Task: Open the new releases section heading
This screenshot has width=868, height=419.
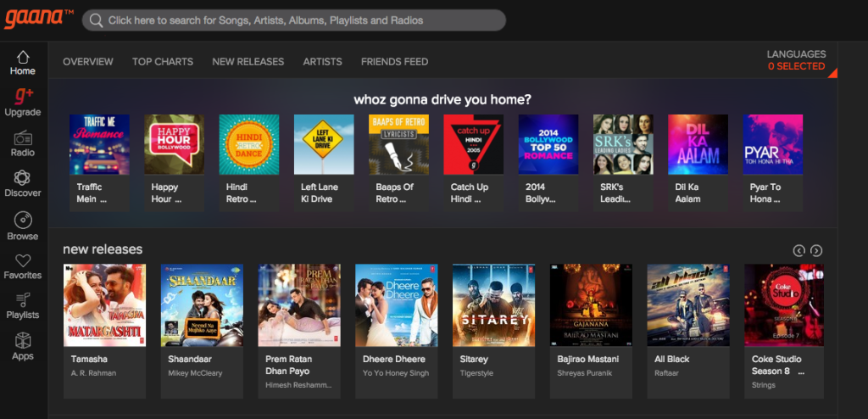Action: coord(103,249)
